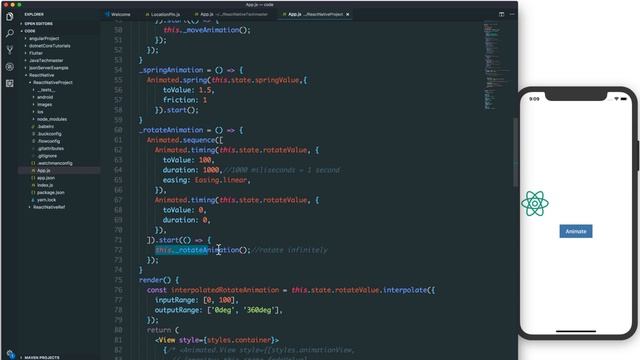Click 'Animated.sequence' on line 61

click(183, 140)
